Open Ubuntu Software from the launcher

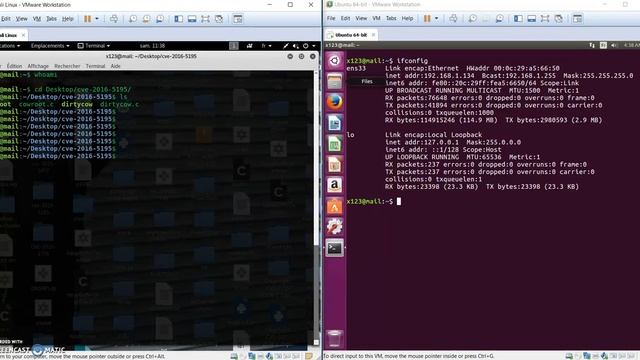(x=334, y=206)
